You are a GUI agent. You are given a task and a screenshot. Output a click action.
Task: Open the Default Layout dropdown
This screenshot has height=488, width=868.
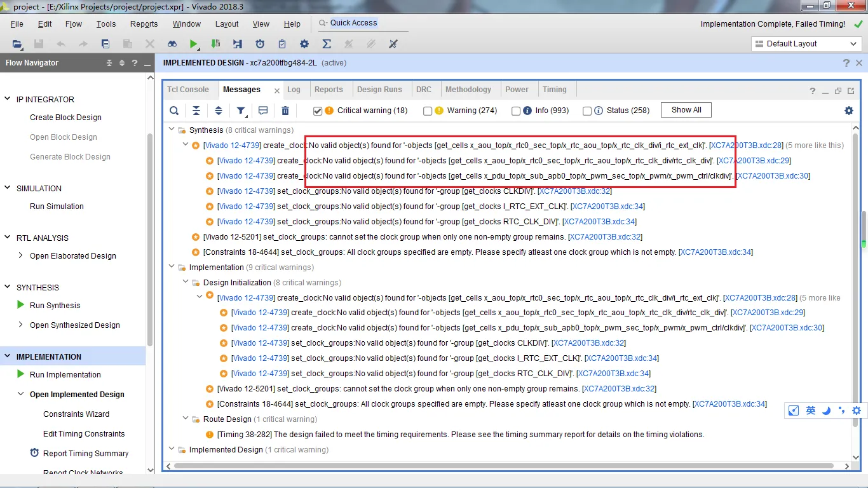pos(806,44)
